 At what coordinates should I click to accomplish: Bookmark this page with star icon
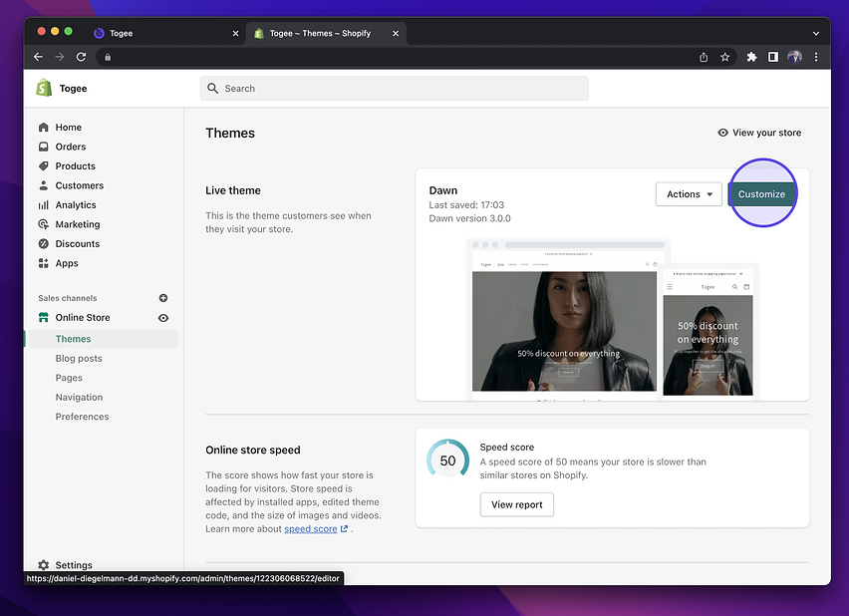pos(725,57)
